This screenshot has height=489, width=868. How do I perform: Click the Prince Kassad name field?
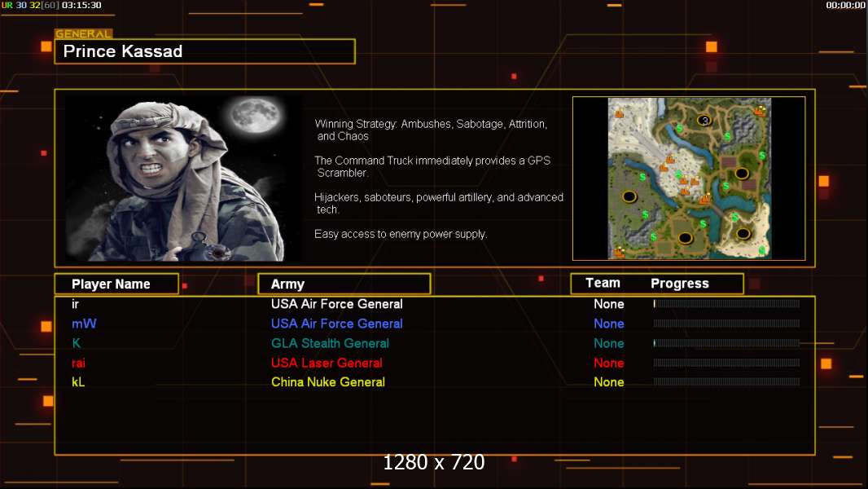point(205,51)
